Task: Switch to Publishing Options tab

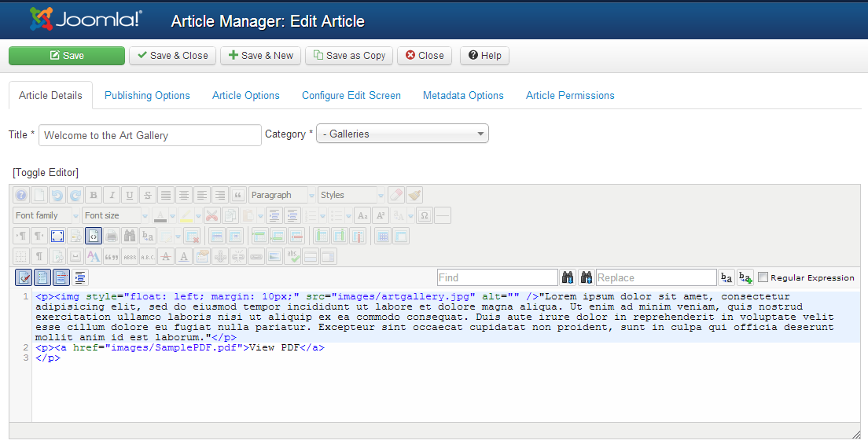Action: pyautogui.click(x=147, y=95)
